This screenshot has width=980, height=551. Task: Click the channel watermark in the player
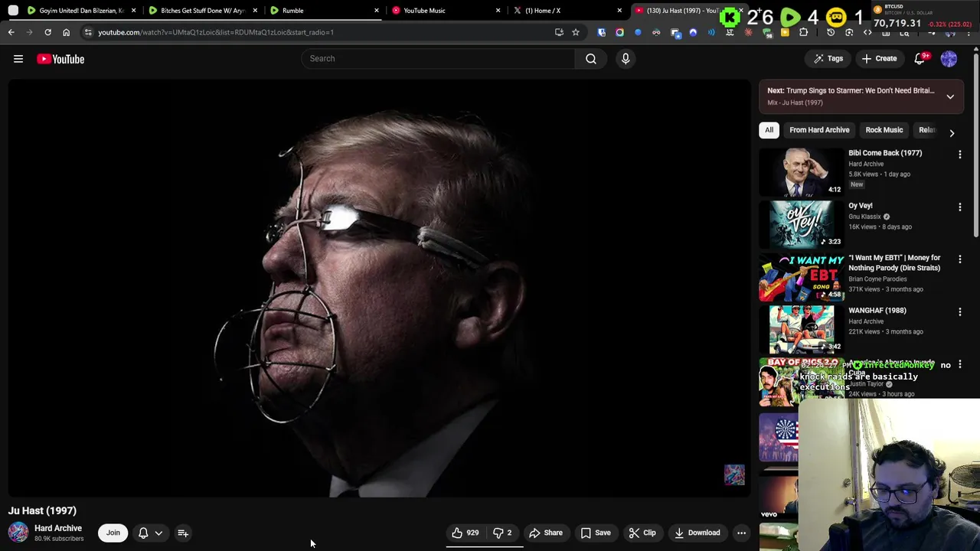click(734, 475)
